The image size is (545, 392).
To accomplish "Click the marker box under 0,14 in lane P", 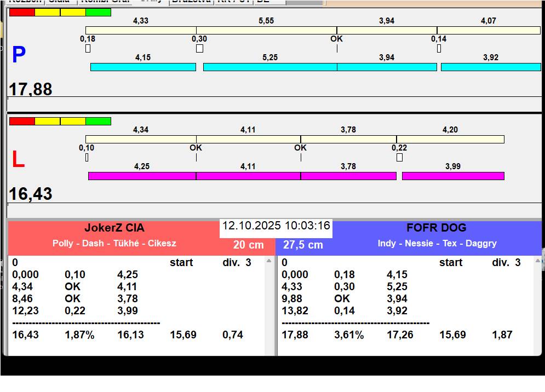I will 439,48.
